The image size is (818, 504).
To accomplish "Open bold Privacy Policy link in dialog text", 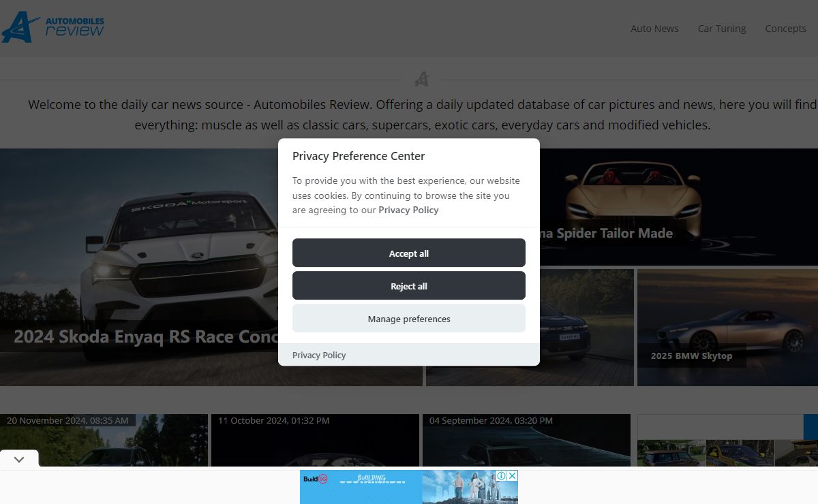I will [408, 210].
